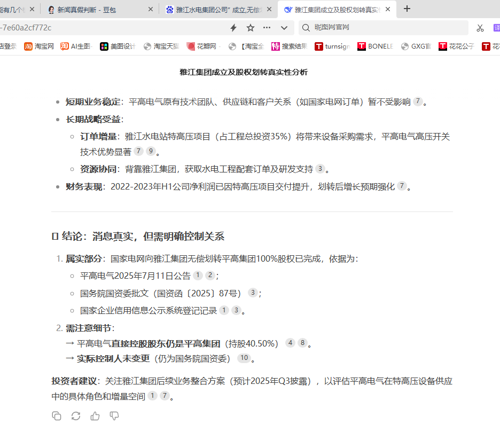Open citation 7 after 增量空间
This screenshot has width=500, height=448.
(165, 396)
